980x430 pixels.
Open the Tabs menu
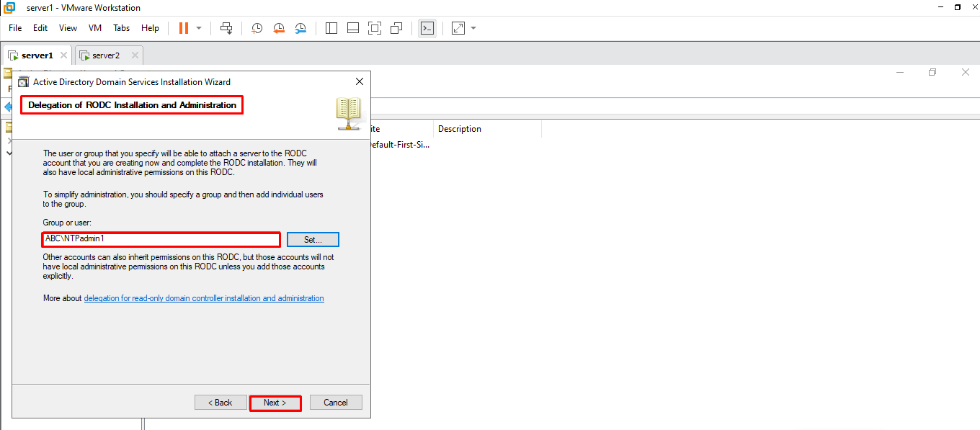pyautogui.click(x=122, y=28)
